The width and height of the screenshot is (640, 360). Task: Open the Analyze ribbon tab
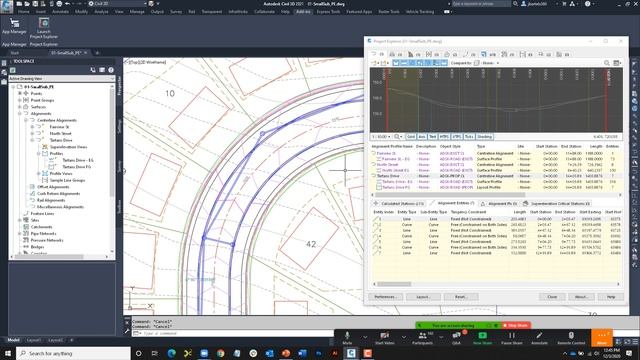click(x=101, y=12)
